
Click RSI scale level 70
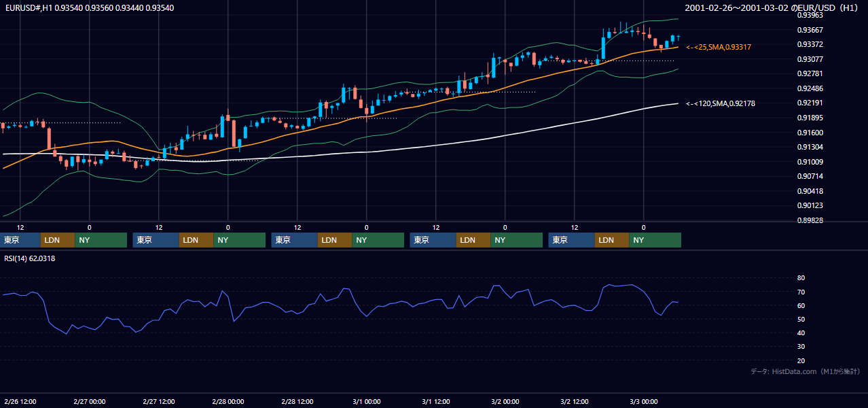coord(801,292)
